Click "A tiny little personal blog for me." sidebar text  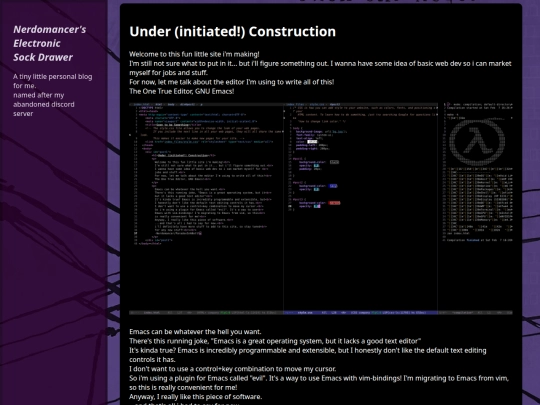tap(52, 81)
